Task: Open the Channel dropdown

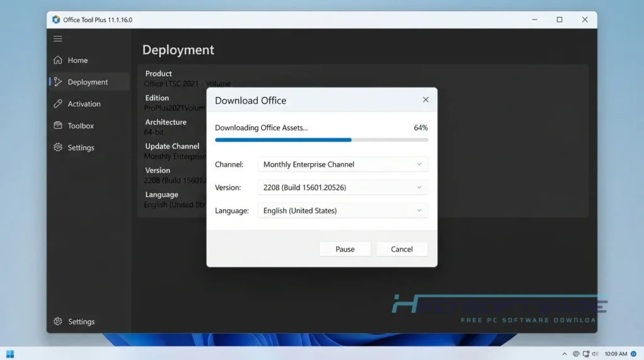Action: click(343, 164)
